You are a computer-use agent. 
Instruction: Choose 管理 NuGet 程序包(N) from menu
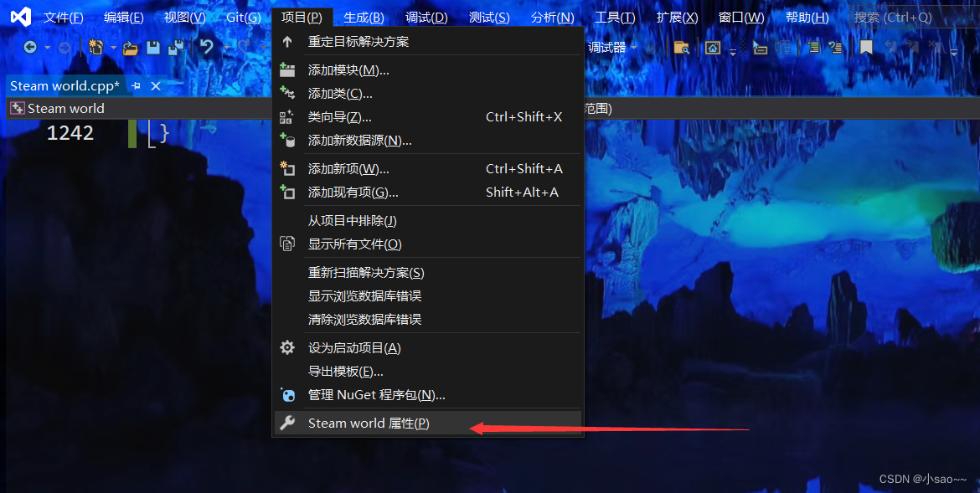376,395
